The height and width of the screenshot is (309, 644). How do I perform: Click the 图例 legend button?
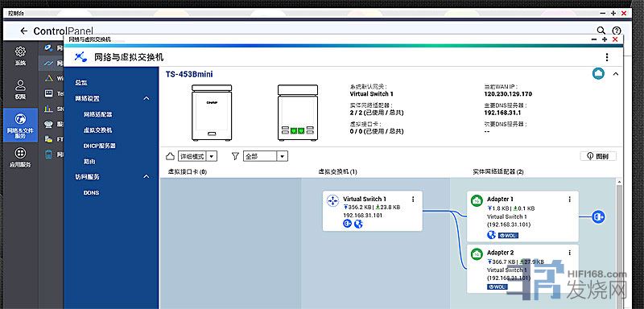coord(598,156)
